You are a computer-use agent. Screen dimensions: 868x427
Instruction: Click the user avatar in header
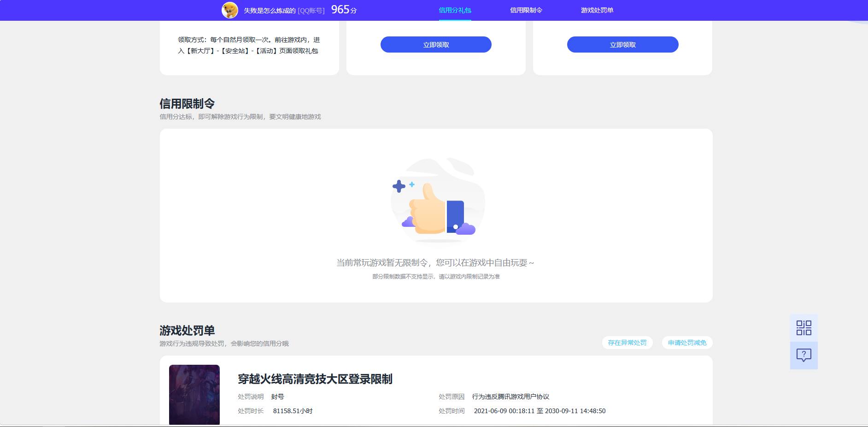(x=230, y=10)
